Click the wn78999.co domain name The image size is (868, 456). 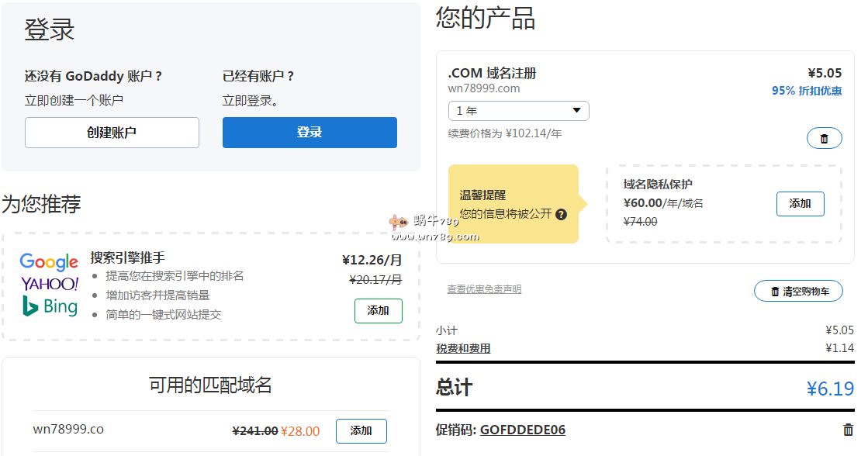[x=68, y=430]
